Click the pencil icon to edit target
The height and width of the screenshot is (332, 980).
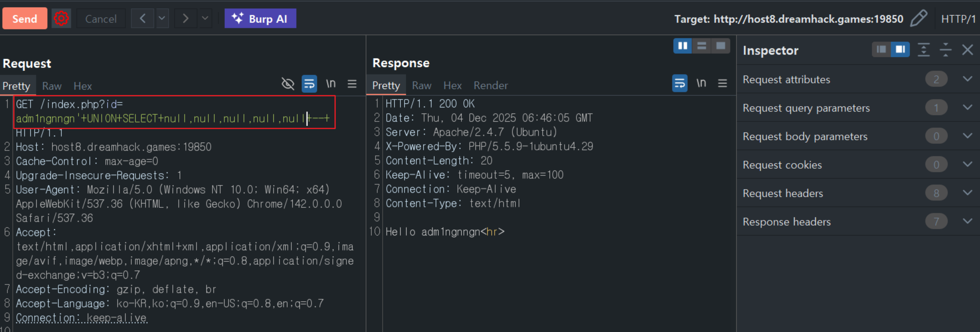919,19
